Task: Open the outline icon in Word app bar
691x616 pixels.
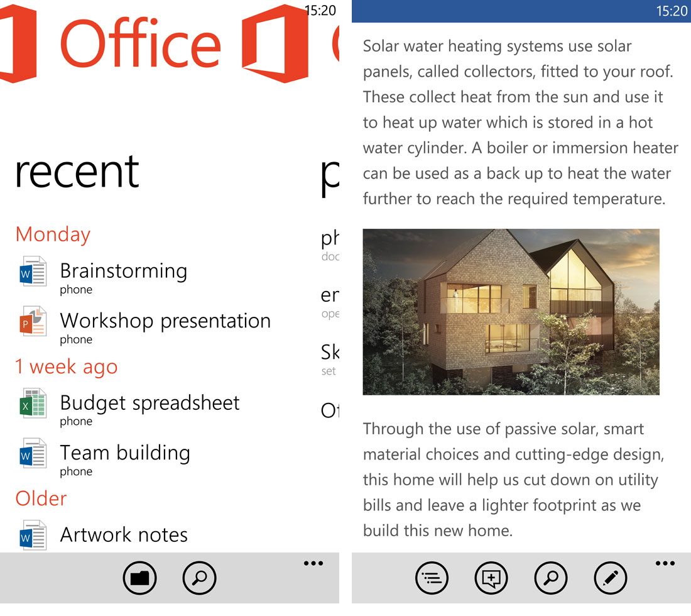Action: [x=432, y=578]
